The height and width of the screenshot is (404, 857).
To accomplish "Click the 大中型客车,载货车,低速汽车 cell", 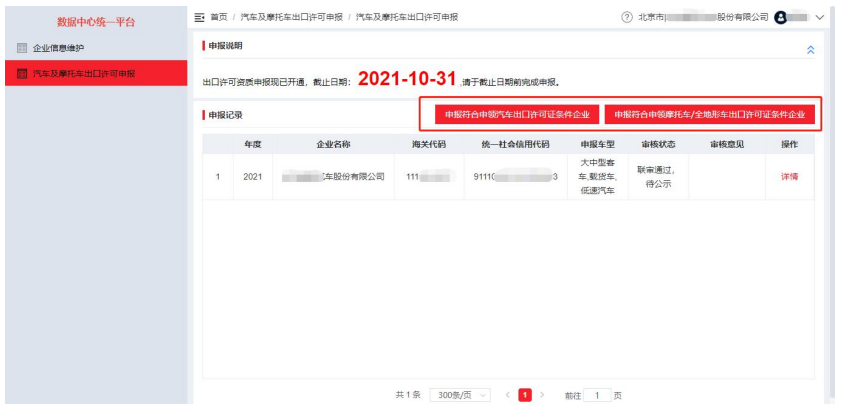I will click(x=597, y=177).
